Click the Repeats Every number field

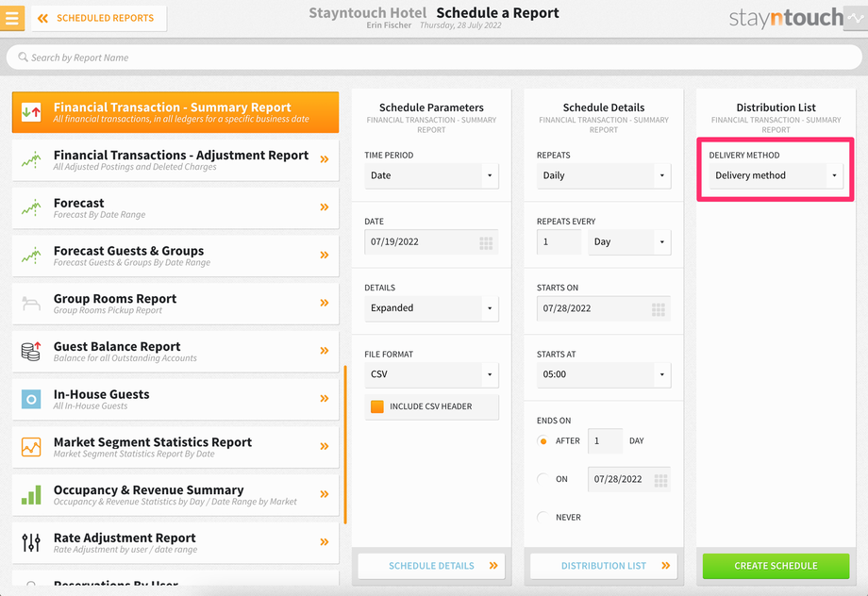pos(559,241)
